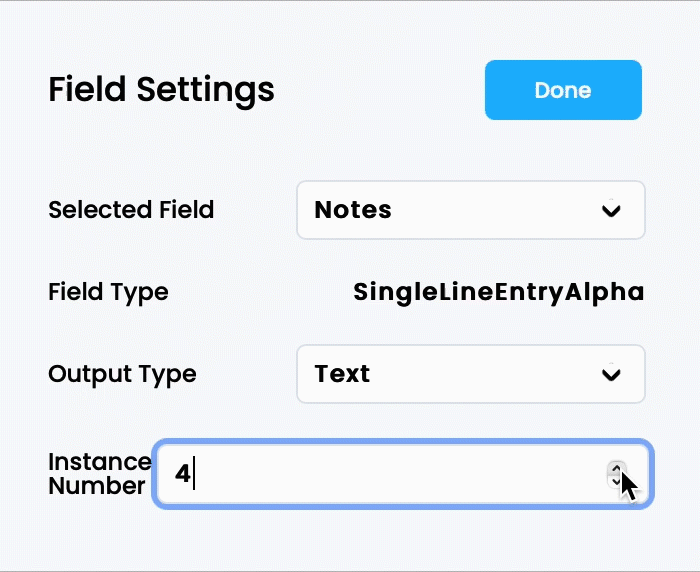Click the Field Settings heading

[x=161, y=90]
